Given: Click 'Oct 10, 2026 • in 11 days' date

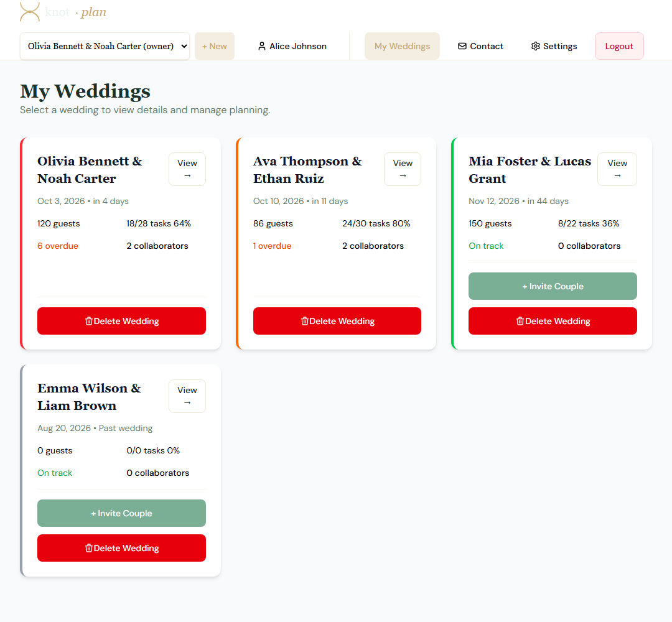Looking at the screenshot, I should tap(301, 202).
